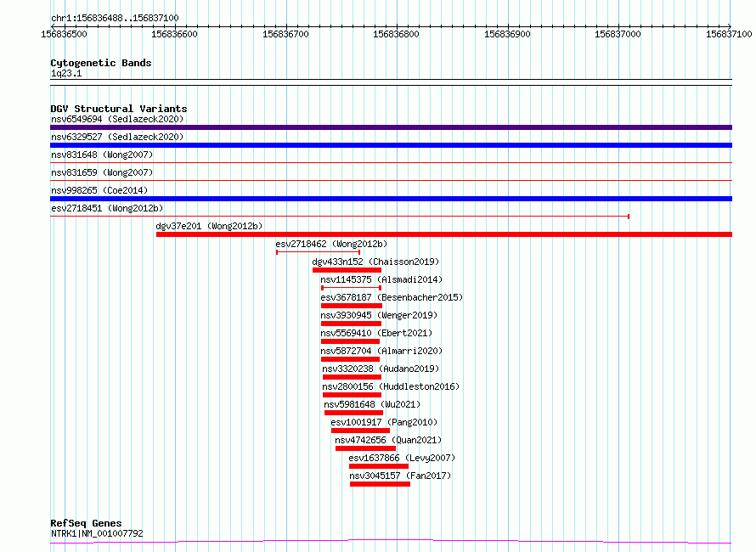Click the red nsv5872704 variant bar
The height and width of the screenshot is (552, 756).
coord(351,359)
